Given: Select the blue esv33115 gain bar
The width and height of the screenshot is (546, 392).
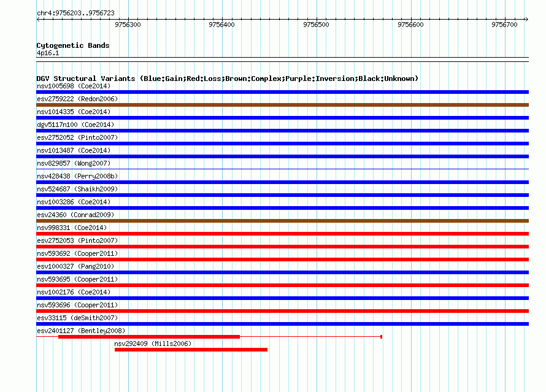Looking at the screenshot, I should coord(282,324).
